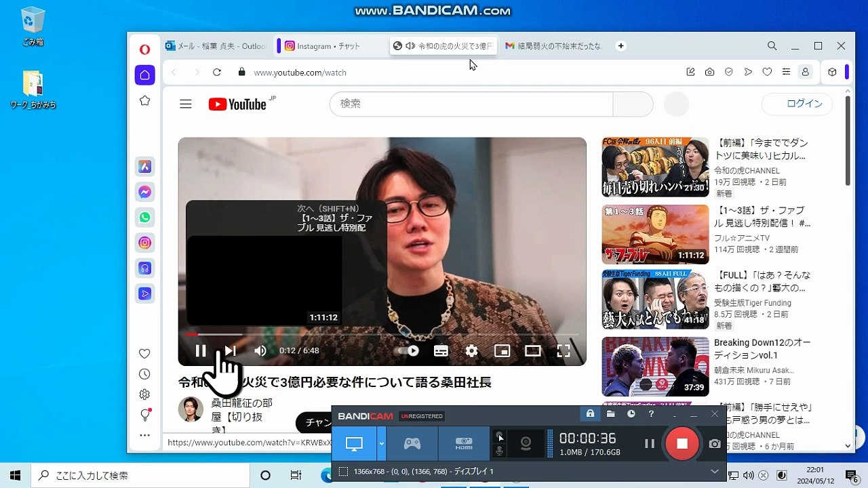Open the privacy shield icon in address bar

pos(729,72)
